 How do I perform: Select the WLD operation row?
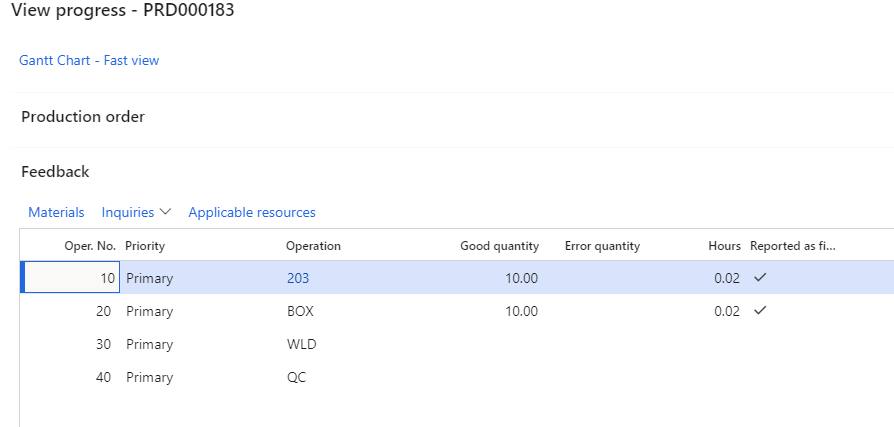pyautogui.click(x=457, y=344)
